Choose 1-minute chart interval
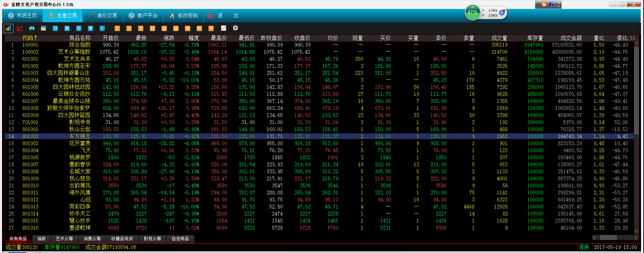This screenshot has width=644, height=253. tap(117, 28)
